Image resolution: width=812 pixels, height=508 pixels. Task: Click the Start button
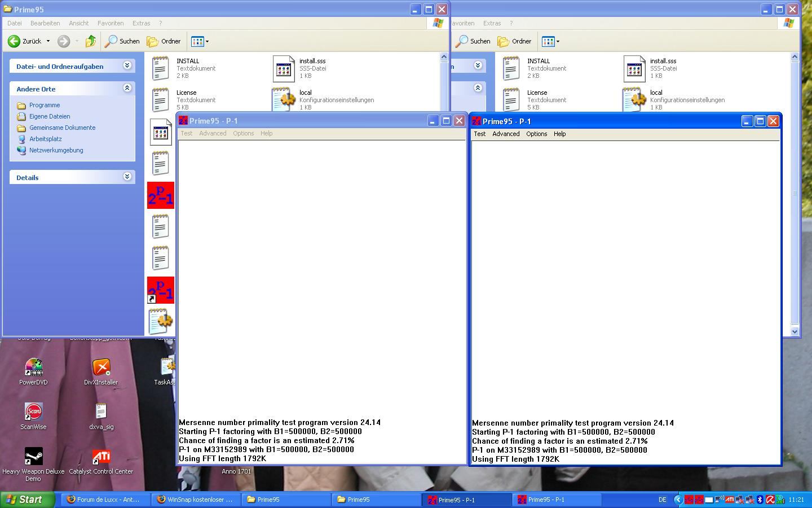[x=27, y=500]
